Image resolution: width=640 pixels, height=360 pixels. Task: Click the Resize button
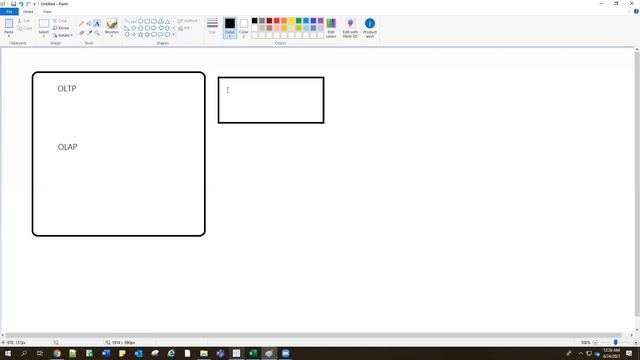[61, 28]
